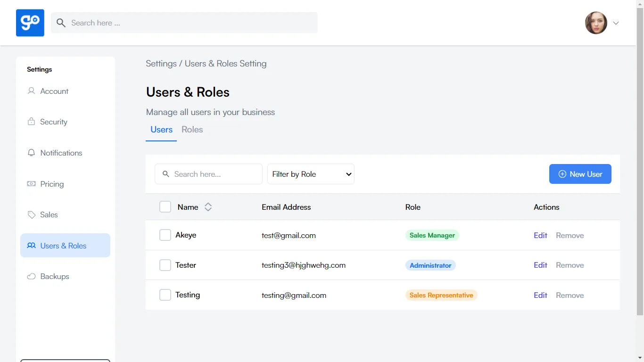Check the select-all checkbox in the header
The height and width of the screenshot is (362, 644).
[165, 206]
